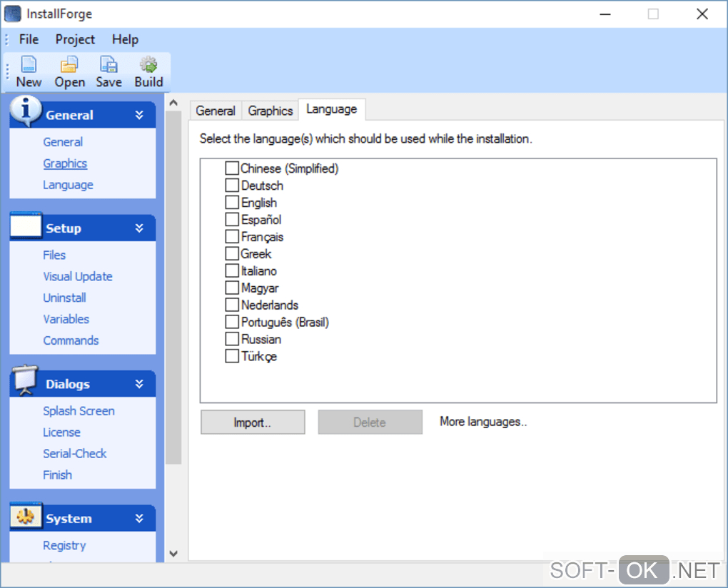Click the Save project toolbar icon
This screenshot has height=588, width=728.
coord(108,64)
